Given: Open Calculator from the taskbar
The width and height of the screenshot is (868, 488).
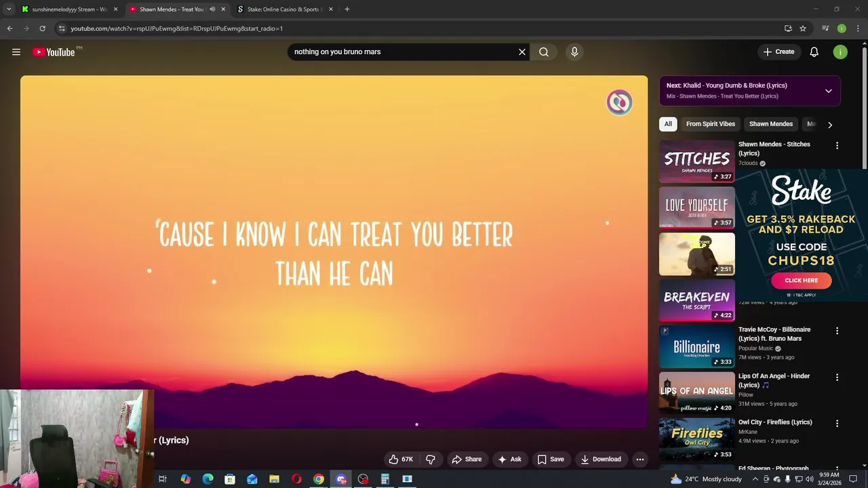Looking at the screenshot, I should [x=384, y=479].
